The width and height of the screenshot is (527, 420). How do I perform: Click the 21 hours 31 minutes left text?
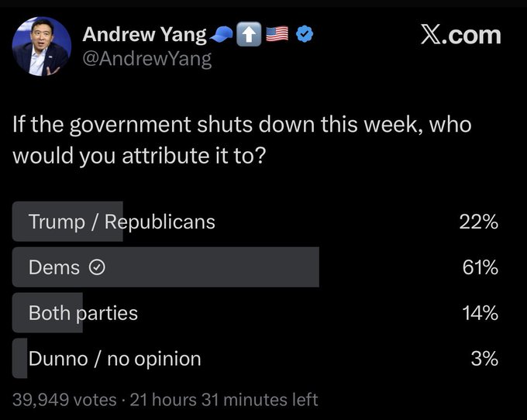click(x=224, y=400)
